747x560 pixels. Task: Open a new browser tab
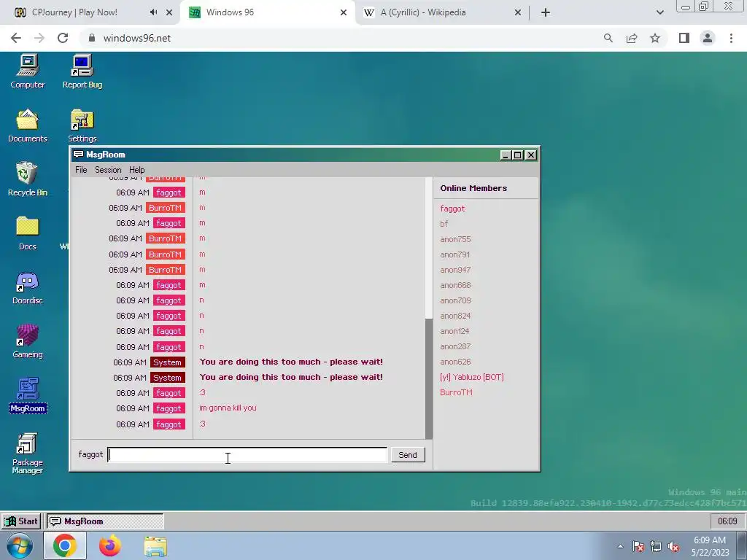[x=546, y=12]
